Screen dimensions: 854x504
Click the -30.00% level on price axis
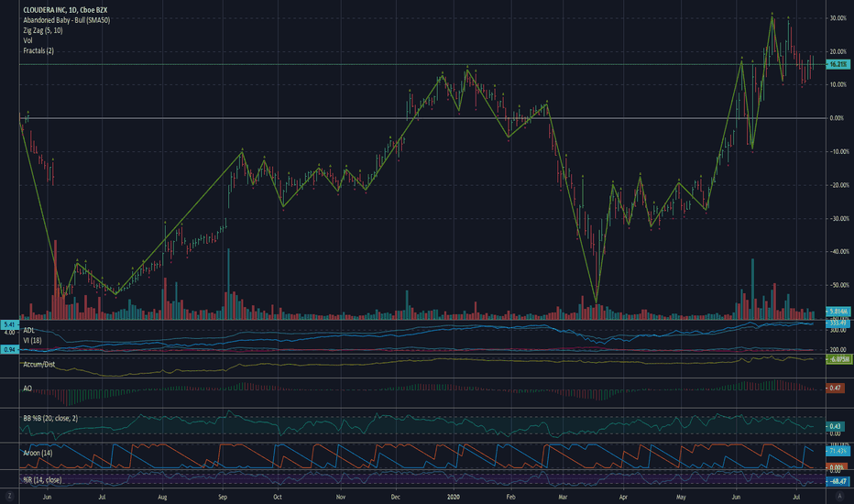pyautogui.click(x=838, y=218)
